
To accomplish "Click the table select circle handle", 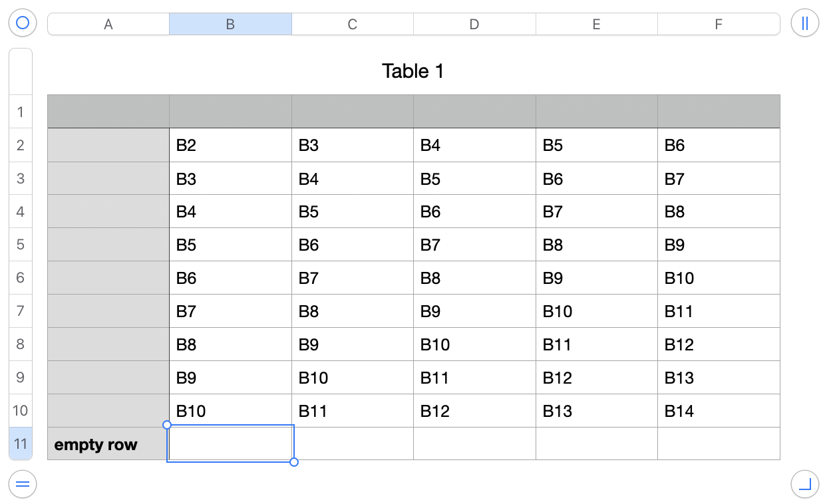I will pos(23,24).
